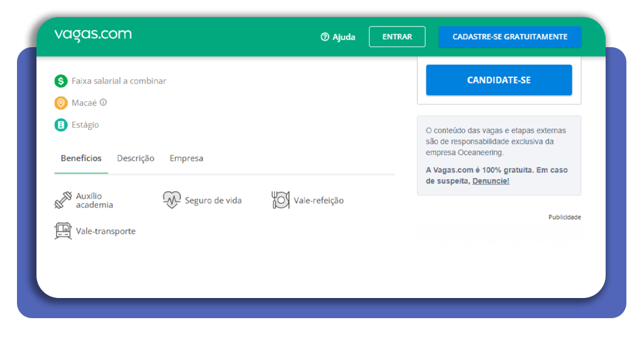The height and width of the screenshot is (337, 644).
Task: Click the info icon beside Macaé
Action: point(103,102)
